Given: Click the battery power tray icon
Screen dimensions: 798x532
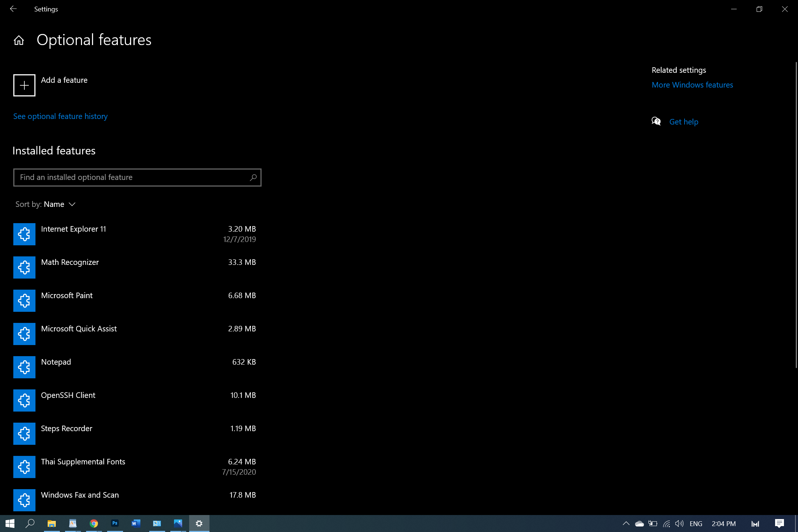Looking at the screenshot, I should (x=653, y=524).
